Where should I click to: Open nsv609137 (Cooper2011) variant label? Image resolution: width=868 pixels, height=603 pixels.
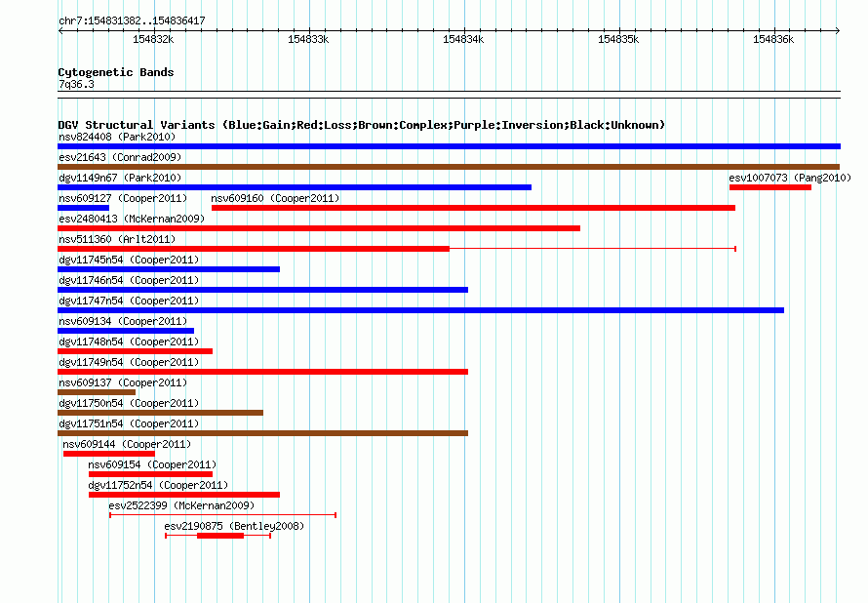coord(123,382)
